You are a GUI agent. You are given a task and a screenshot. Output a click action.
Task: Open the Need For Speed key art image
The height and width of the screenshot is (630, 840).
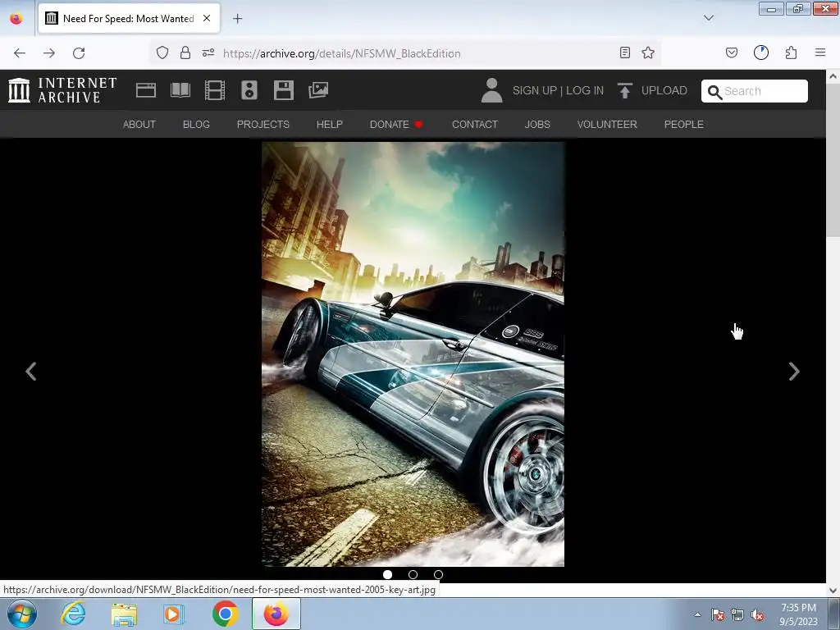click(x=413, y=354)
